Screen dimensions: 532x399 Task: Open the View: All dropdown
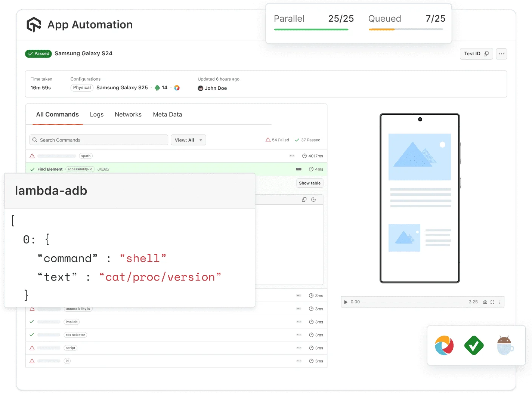pos(188,140)
